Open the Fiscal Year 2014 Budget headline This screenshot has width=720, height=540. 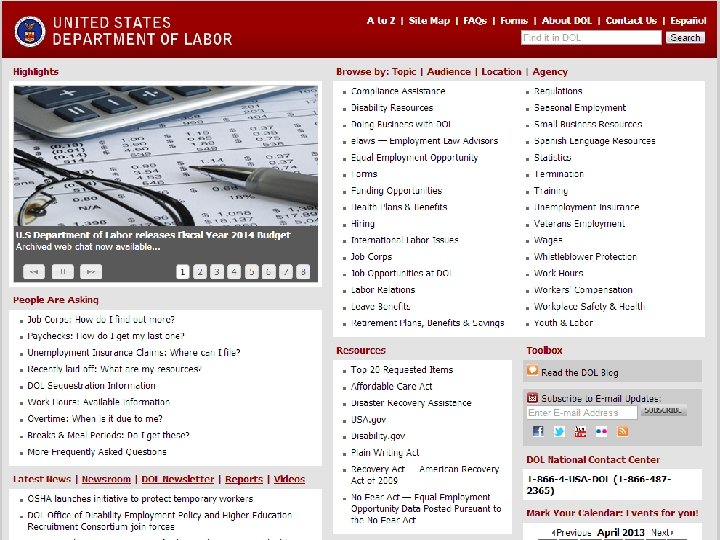click(153, 235)
